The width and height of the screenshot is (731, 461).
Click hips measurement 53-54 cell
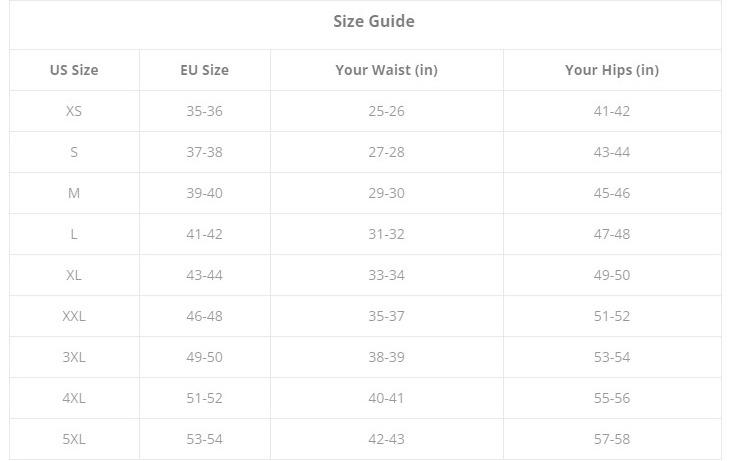pyautogui.click(x=611, y=357)
